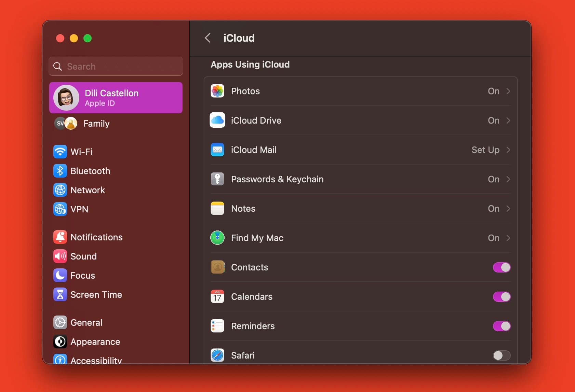Click the Safari compass icon

217,355
